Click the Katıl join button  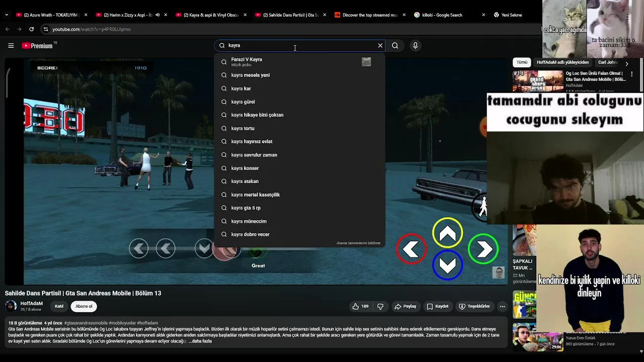(59, 306)
